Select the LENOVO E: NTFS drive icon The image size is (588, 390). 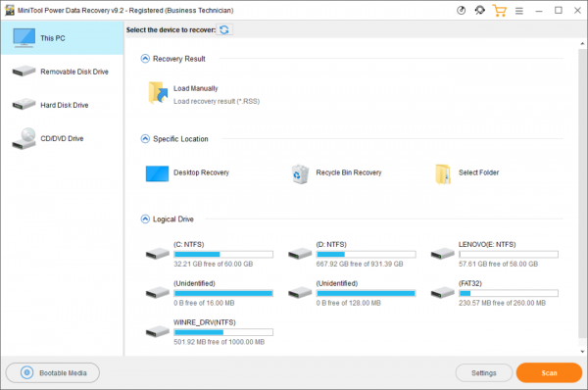tap(443, 254)
